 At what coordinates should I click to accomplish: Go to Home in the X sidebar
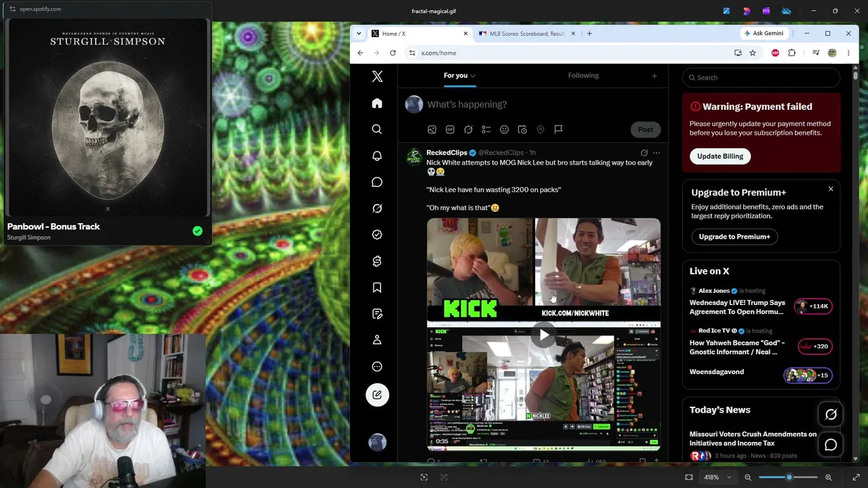coord(377,103)
